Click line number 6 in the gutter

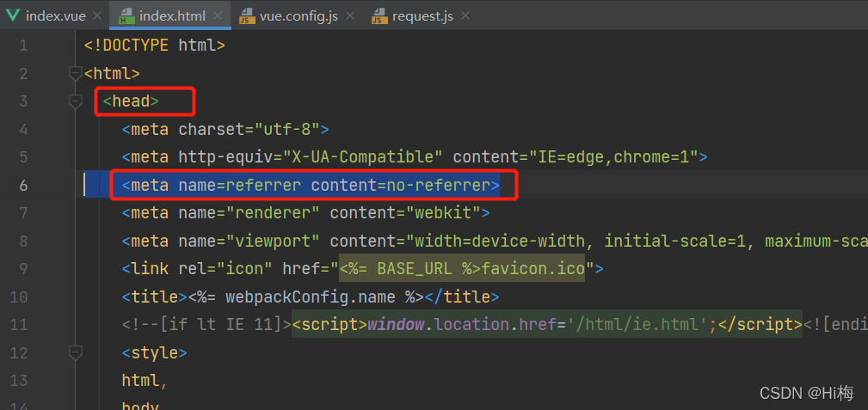pyautogui.click(x=22, y=185)
